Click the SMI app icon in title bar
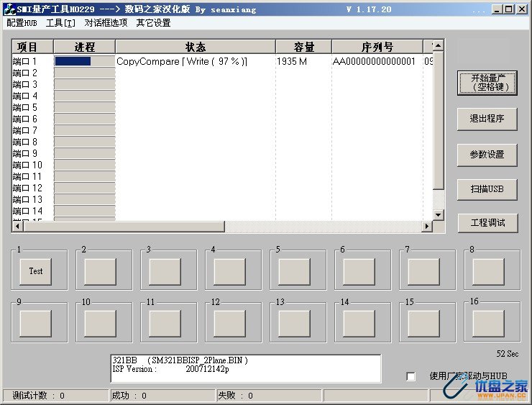This screenshot has width=532, height=405. coord(9,9)
